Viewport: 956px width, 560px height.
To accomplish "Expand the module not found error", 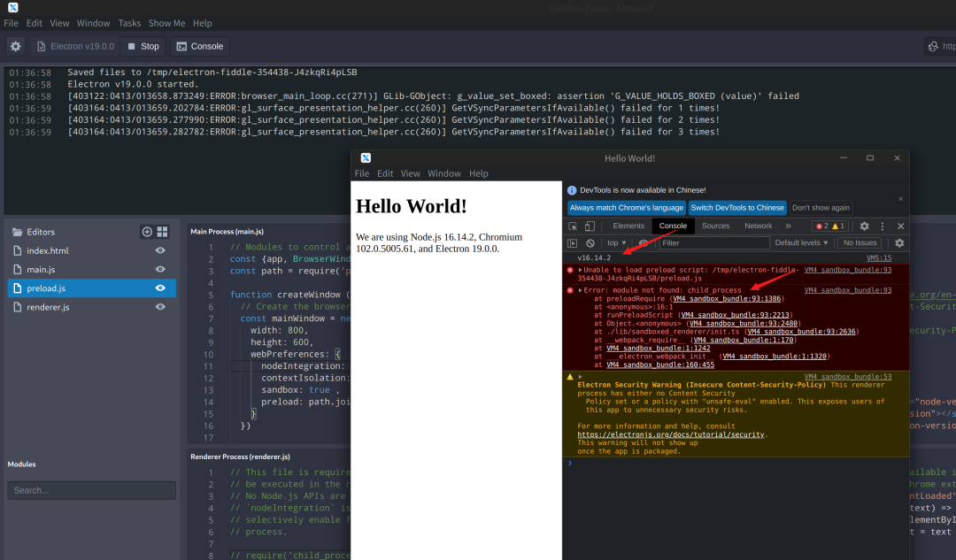I will coord(580,291).
